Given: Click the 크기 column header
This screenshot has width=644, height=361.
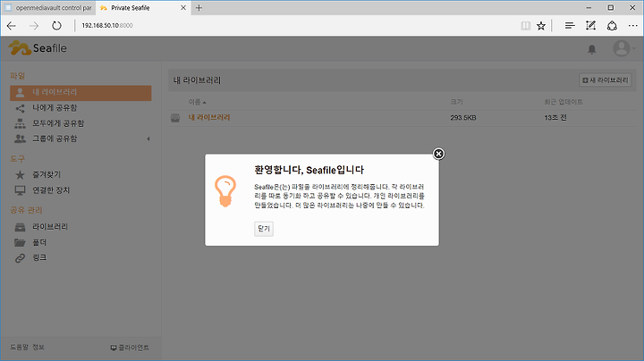Looking at the screenshot, I should pos(456,102).
